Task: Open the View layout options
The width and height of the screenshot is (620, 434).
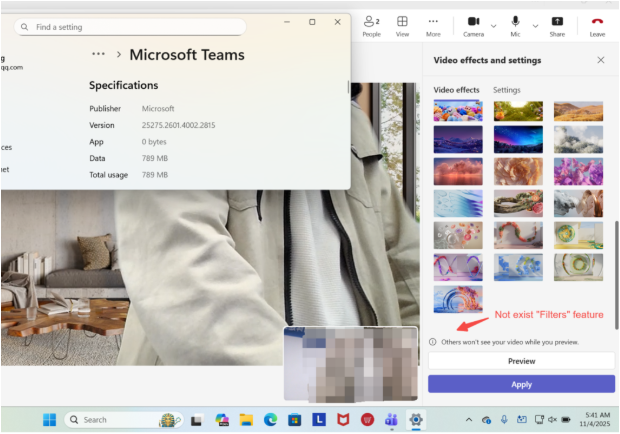Action: click(x=402, y=26)
